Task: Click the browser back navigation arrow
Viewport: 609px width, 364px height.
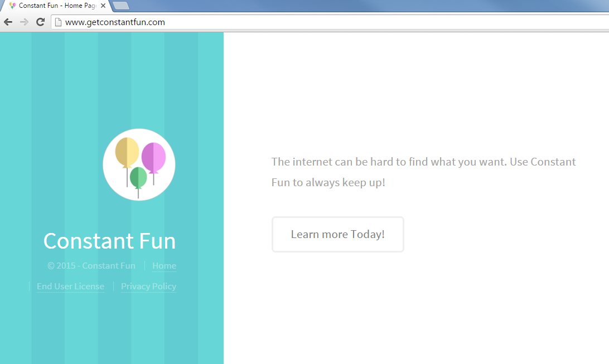Action: click(x=8, y=22)
